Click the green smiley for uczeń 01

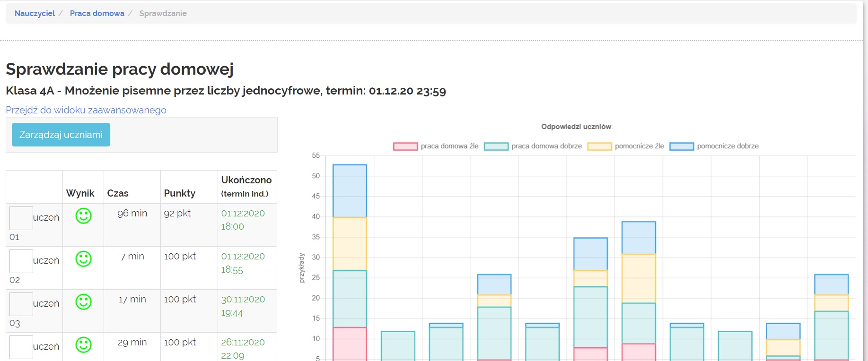click(x=83, y=216)
